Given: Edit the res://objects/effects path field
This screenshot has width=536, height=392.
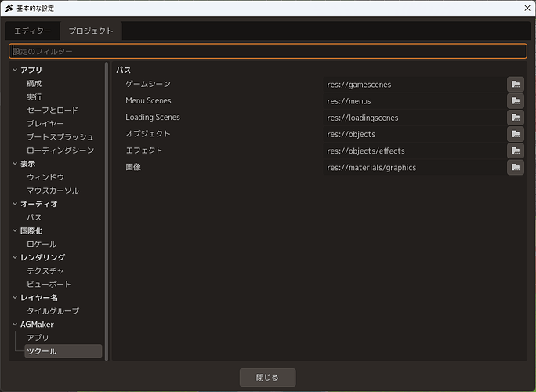Looking at the screenshot, I should pyautogui.click(x=415, y=151).
